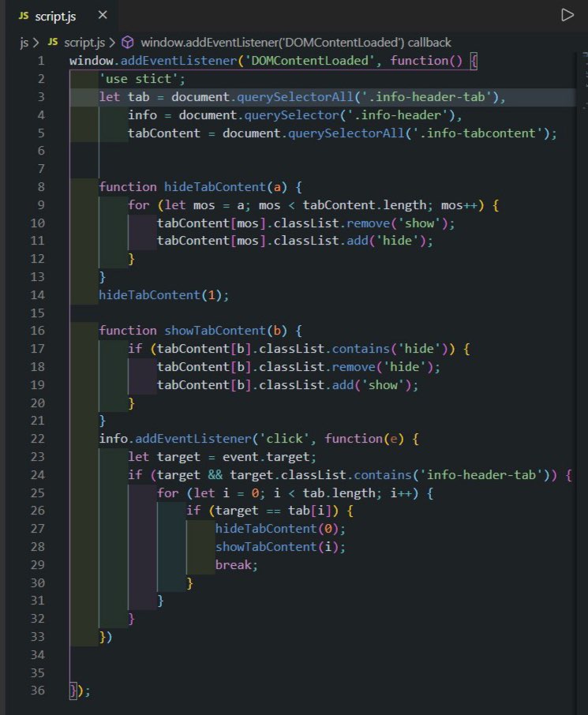
Task: Click event.target on line 23
Action: click(266, 457)
